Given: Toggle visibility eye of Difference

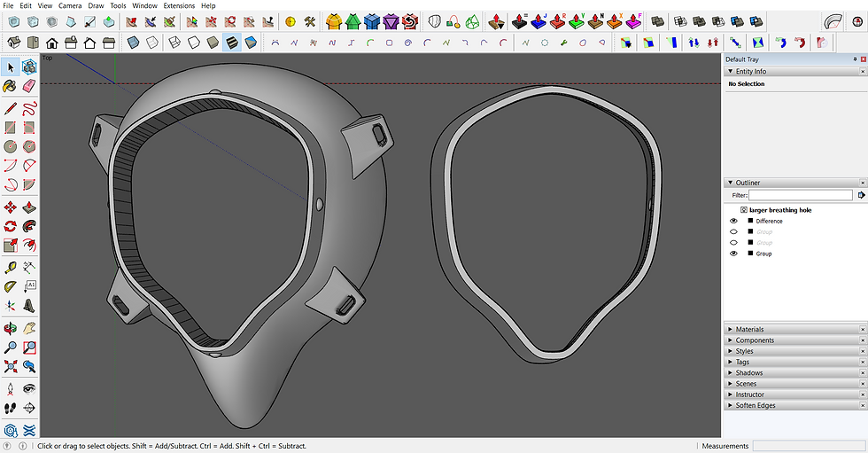Looking at the screenshot, I should [733, 221].
